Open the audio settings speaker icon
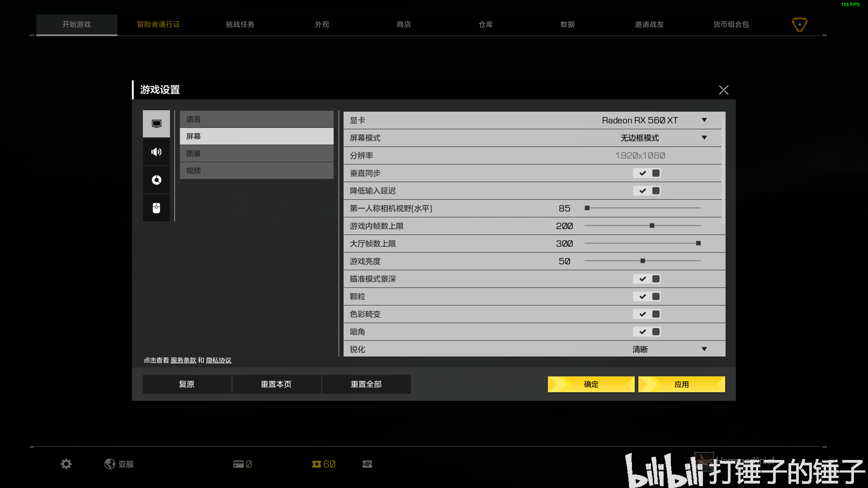 pyautogui.click(x=156, y=152)
